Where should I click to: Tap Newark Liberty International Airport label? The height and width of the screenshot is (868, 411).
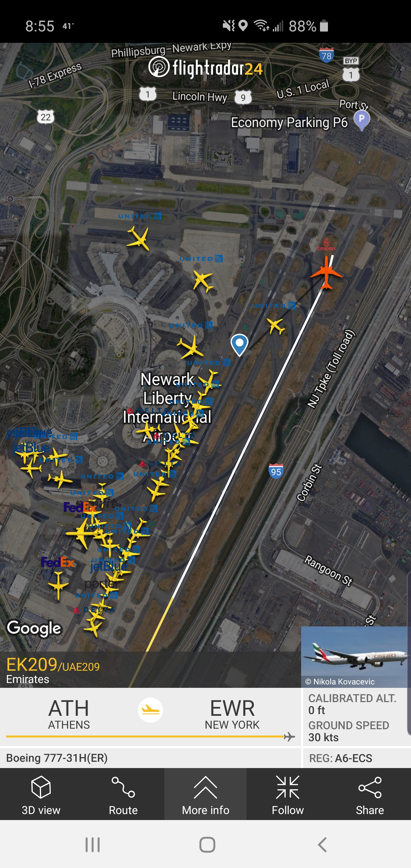(167, 408)
